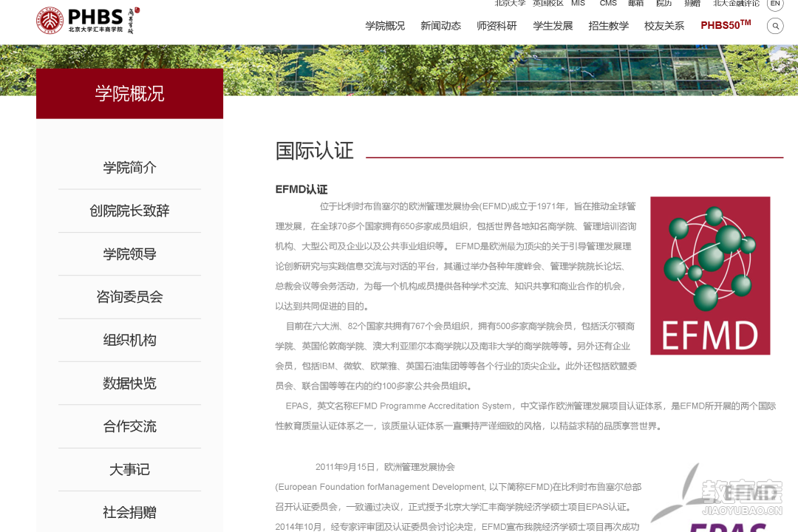This screenshot has height=532, width=798.
Task: Open the 校友关系 navigation menu
Action: 664,25
